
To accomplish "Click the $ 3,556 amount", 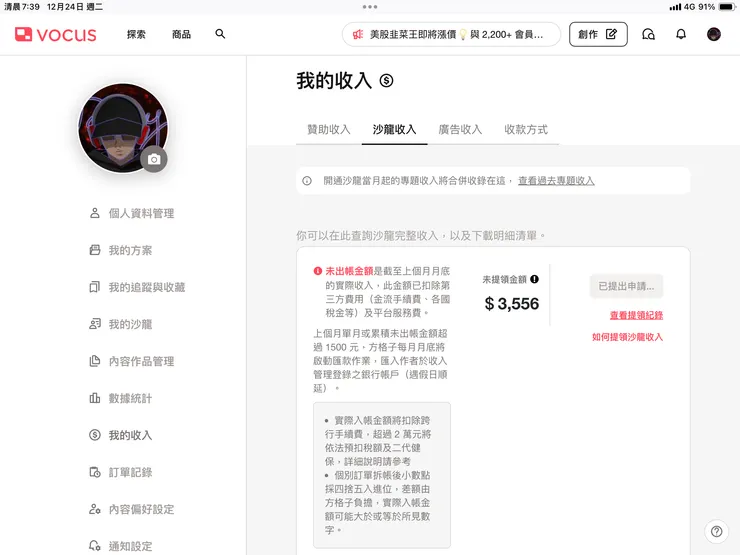I will coord(512,303).
